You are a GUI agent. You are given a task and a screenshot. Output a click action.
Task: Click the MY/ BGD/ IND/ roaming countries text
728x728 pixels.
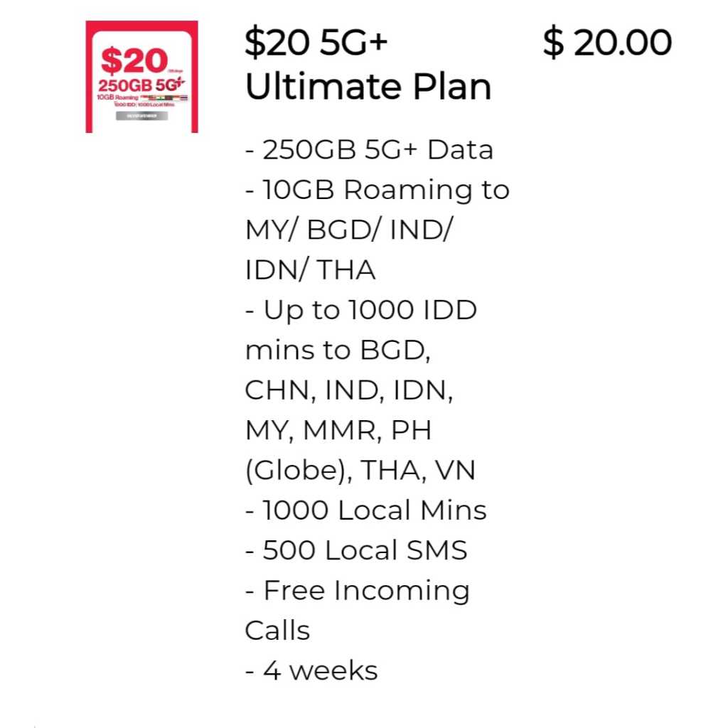click(x=348, y=230)
